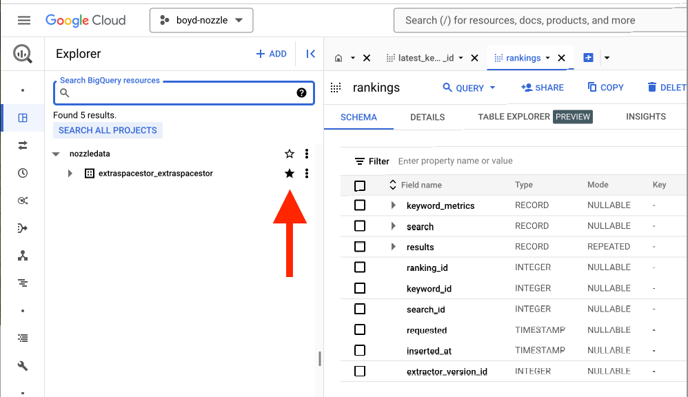Switch to the DETAILS tab
Image resolution: width=688 pixels, height=397 pixels.
pos(427,117)
